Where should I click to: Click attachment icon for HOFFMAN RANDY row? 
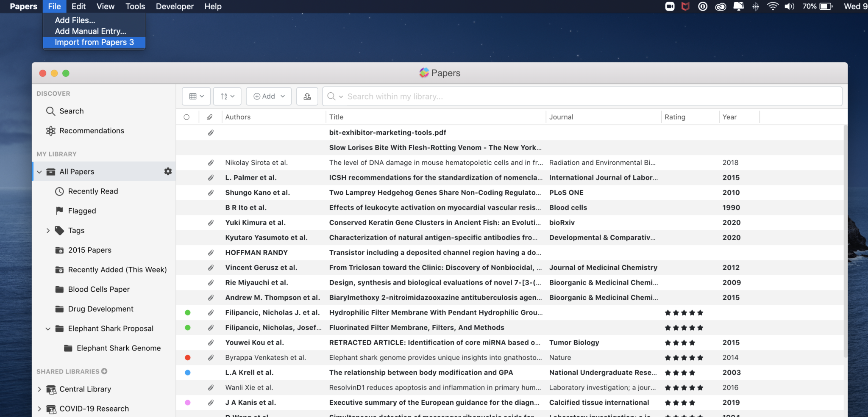211,253
